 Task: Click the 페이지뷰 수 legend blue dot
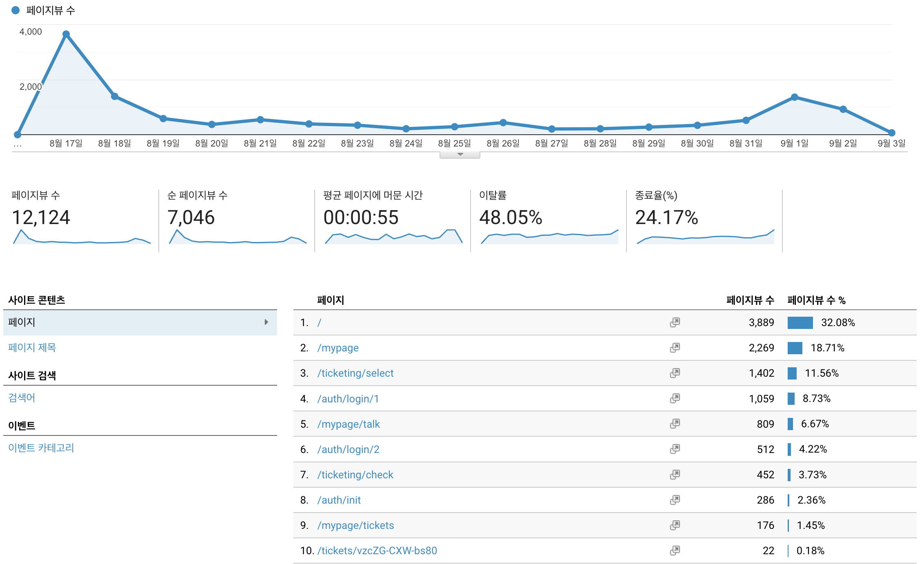pos(16,10)
